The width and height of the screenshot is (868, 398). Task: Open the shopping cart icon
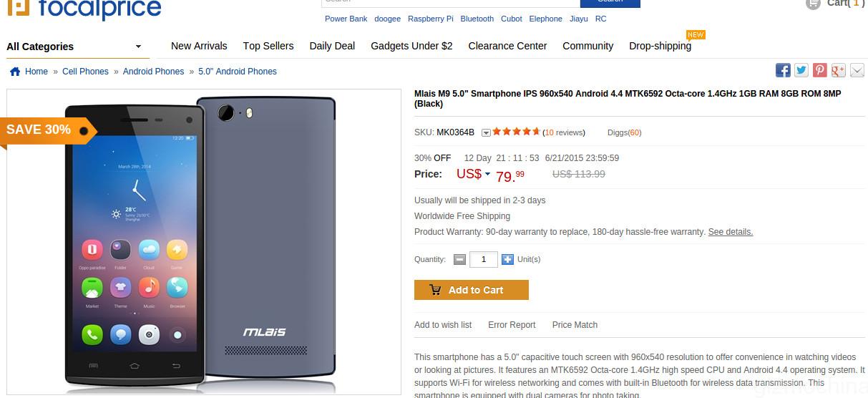[x=813, y=4]
